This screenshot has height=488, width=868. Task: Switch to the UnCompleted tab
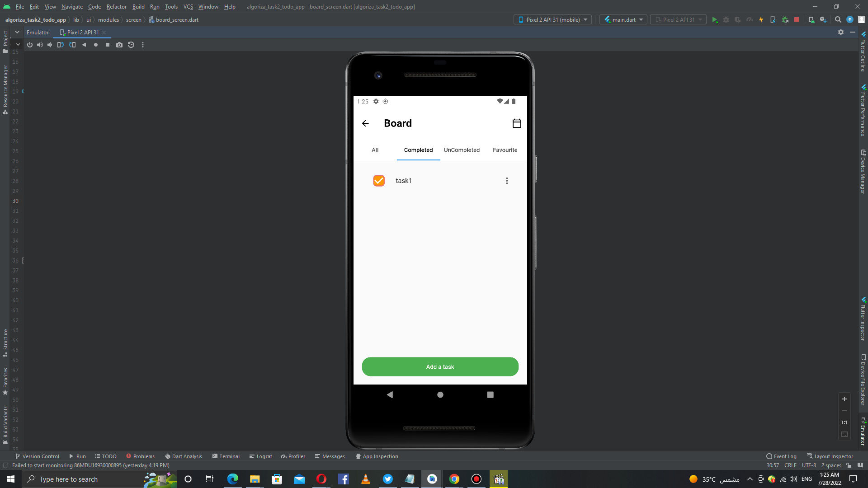[462, 150]
